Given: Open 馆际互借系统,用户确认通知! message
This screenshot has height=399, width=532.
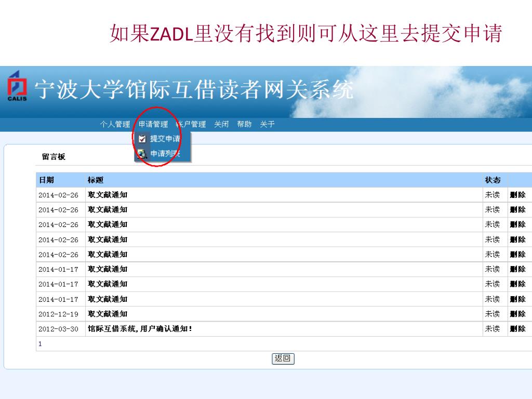Looking at the screenshot, I should point(140,329).
